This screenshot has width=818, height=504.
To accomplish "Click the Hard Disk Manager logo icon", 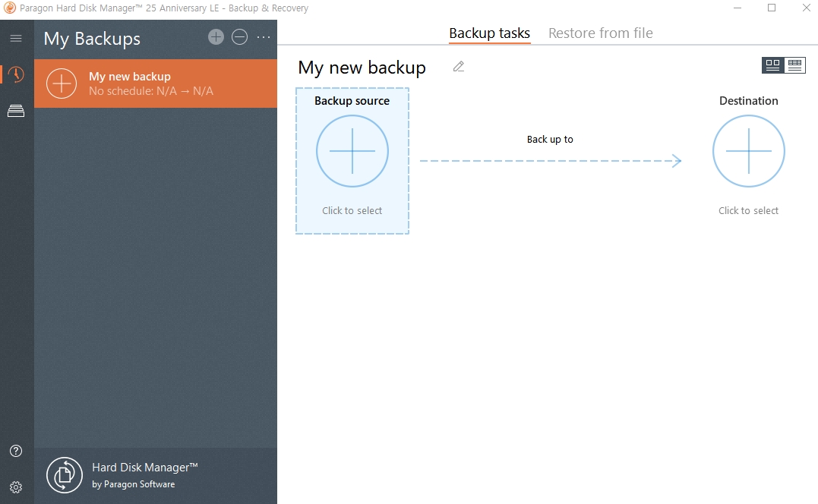I will pos(64,475).
